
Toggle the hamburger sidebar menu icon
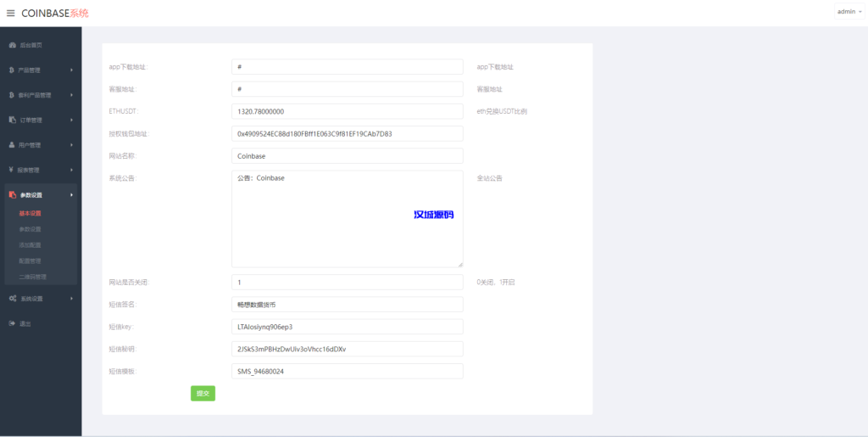coord(10,13)
